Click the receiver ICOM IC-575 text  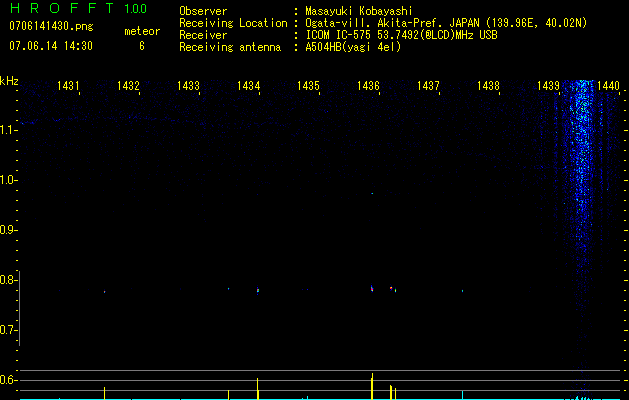401,35
